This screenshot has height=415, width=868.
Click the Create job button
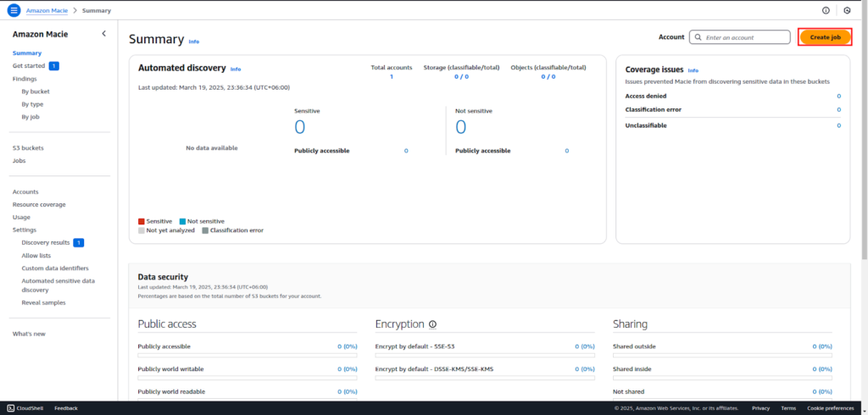pos(825,37)
